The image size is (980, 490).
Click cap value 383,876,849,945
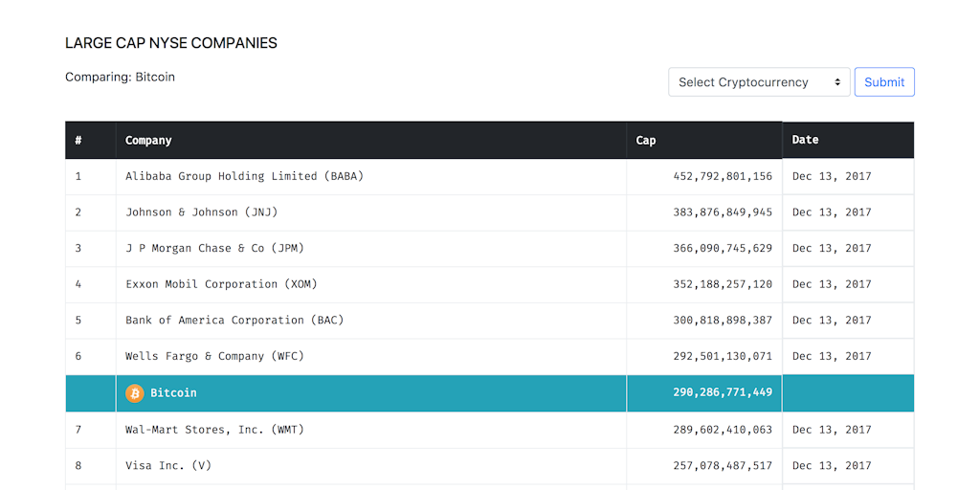tap(723, 212)
